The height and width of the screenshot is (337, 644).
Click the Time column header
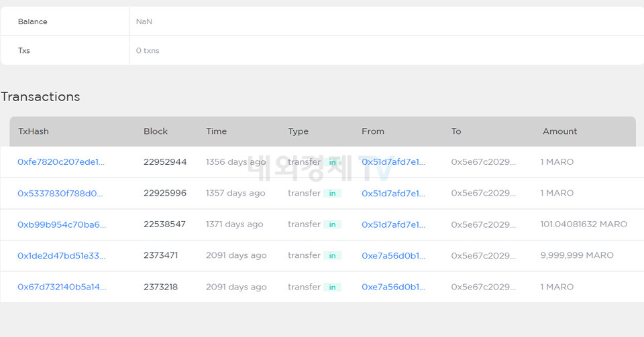coord(216,131)
